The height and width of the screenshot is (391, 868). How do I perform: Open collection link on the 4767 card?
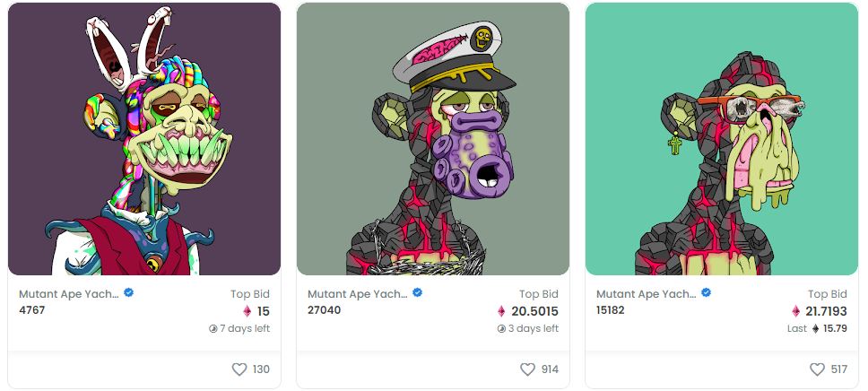click(x=69, y=294)
